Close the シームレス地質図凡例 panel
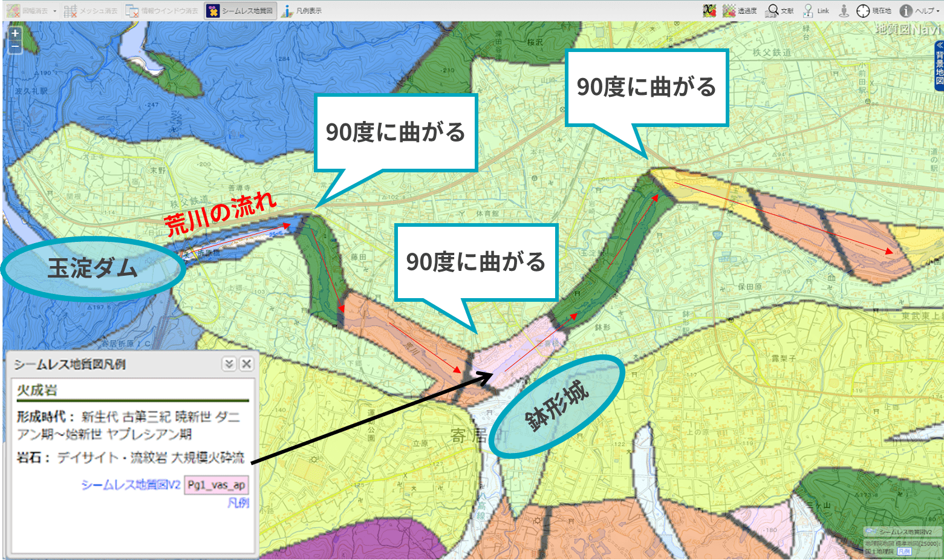 pos(246,363)
